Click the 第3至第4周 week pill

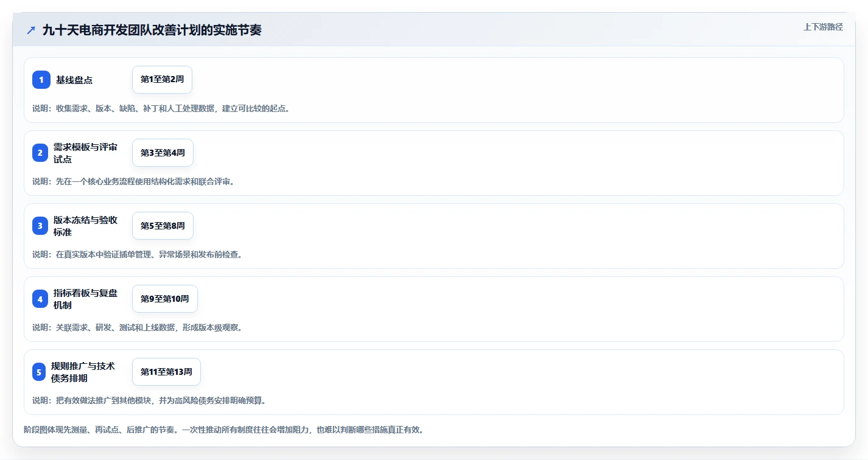tap(163, 153)
